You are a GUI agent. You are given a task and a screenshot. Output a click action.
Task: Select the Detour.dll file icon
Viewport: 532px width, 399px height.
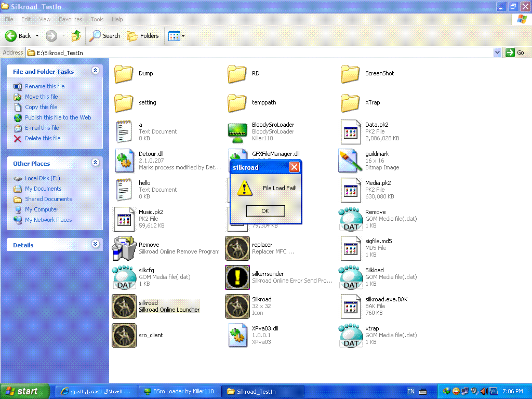pyautogui.click(x=124, y=161)
